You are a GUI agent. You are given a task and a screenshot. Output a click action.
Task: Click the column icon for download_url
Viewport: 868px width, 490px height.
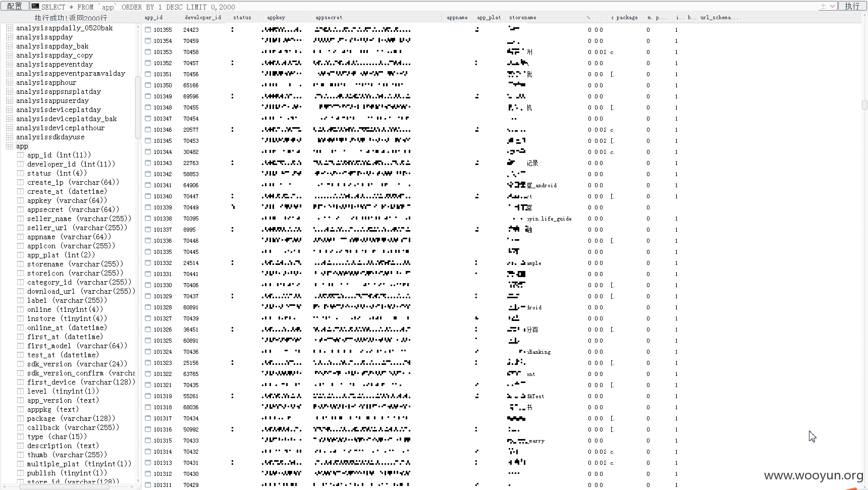[21, 291]
